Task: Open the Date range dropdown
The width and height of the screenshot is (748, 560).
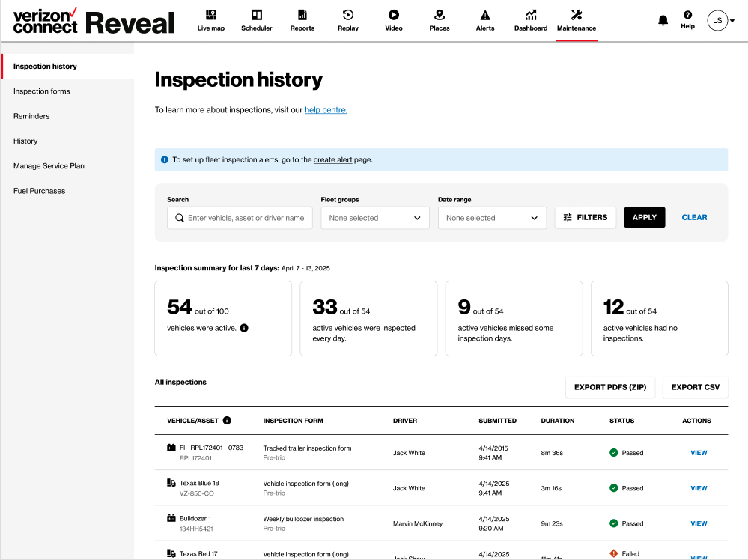Action: 493,218
